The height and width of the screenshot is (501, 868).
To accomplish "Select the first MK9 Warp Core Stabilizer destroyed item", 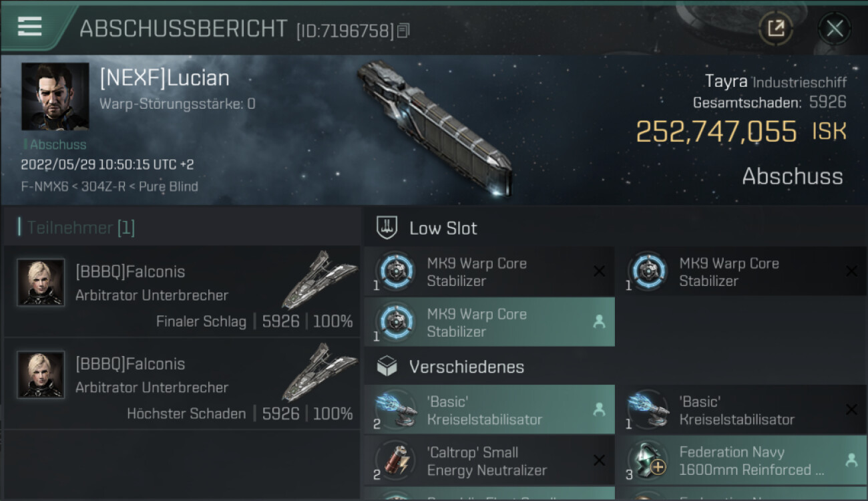I will pos(489,272).
